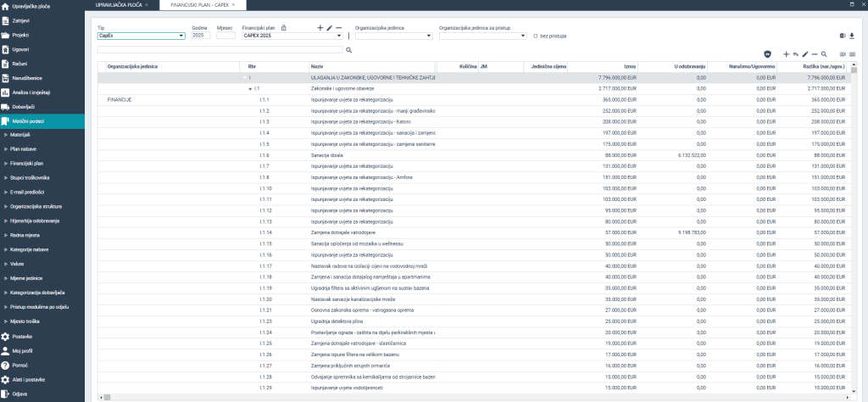The width and height of the screenshot is (868, 402).
Task: Click the add financial plan plus icon
Action: (x=320, y=28)
